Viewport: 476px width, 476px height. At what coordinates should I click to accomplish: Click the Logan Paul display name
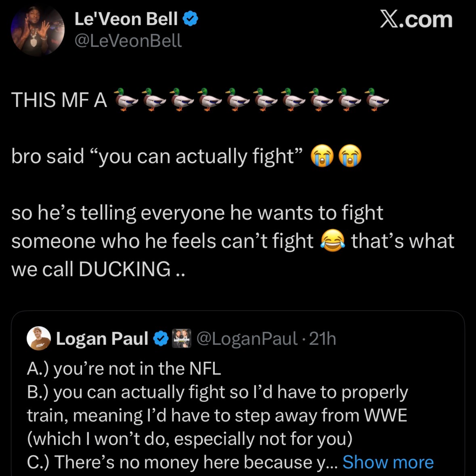click(102, 339)
